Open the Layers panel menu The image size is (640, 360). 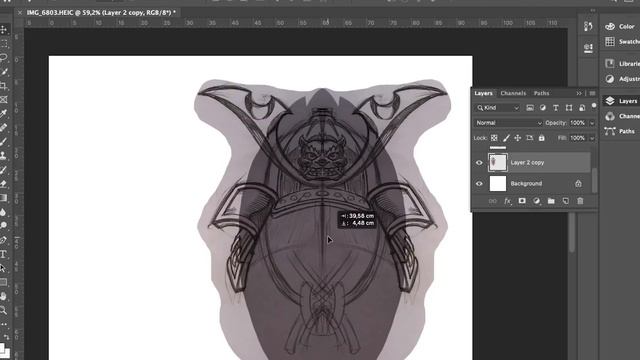[592, 93]
